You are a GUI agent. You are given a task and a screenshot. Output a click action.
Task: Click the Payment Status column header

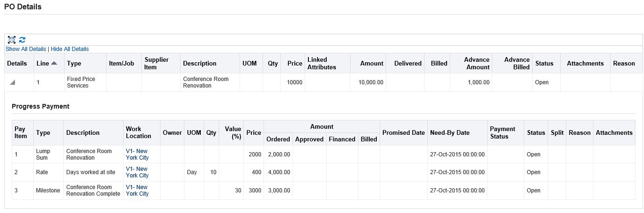click(502, 132)
